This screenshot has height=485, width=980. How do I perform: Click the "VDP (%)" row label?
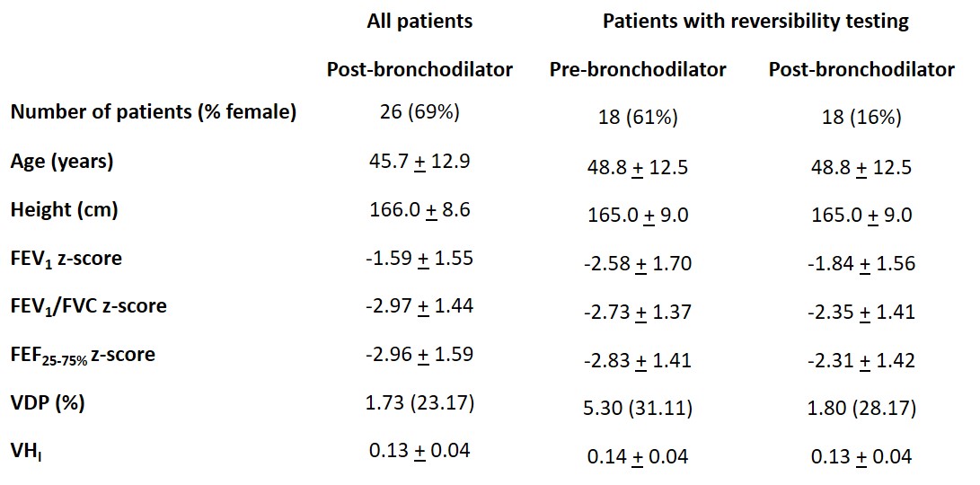[x=48, y=403]
